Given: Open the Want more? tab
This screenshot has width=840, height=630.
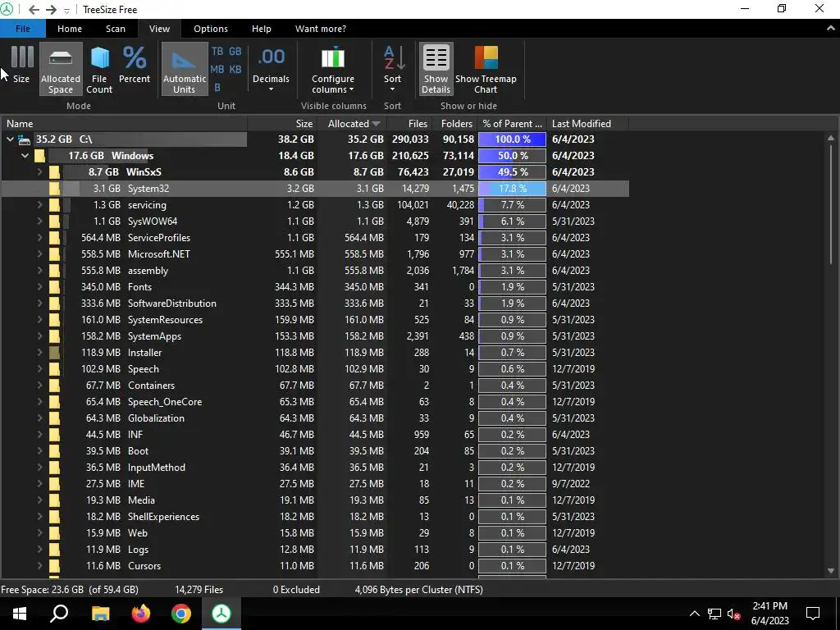Looking at the screenshot, I should (x=321, y=29).
